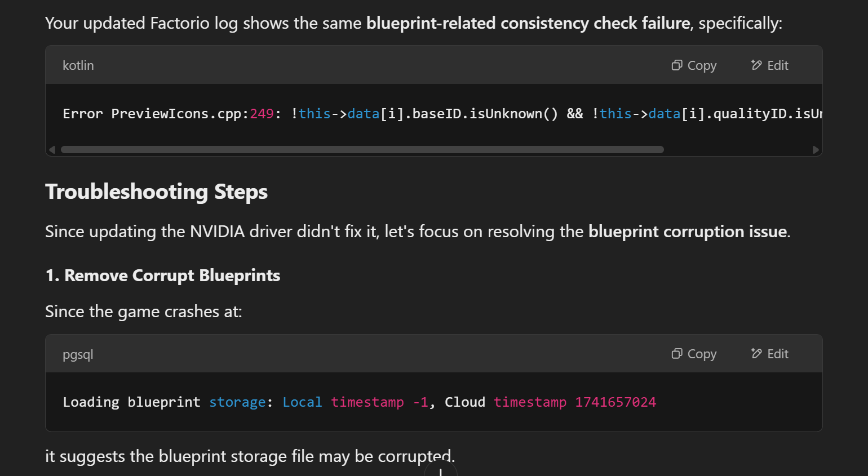The image size is (868, 476).
Task: Click the 'Troubleshooting Steps' heading
Action: [156, 192]
